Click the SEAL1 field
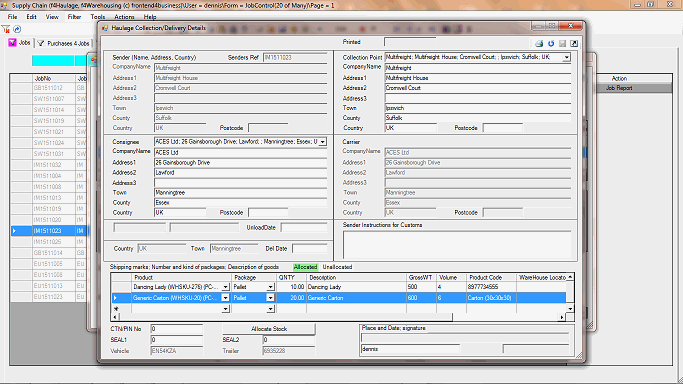This screenshot has height=384, width=683. 176,340
